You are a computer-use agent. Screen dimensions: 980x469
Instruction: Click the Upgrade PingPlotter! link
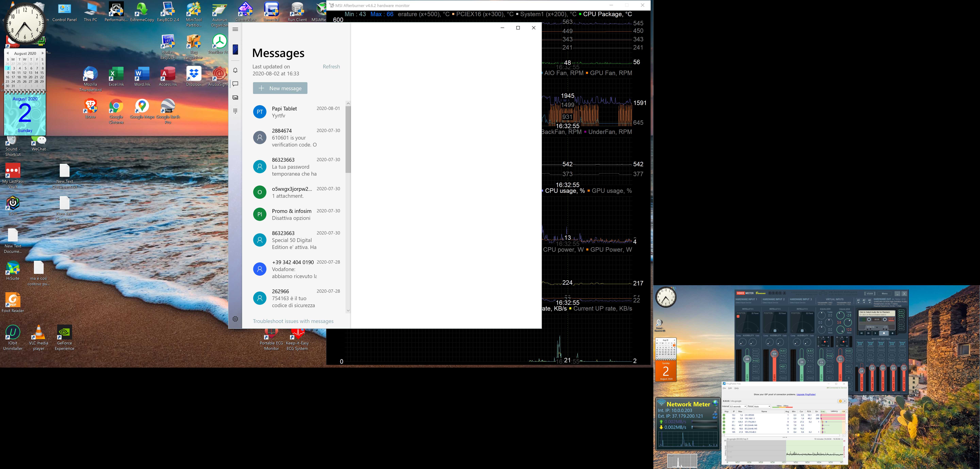(806, 394)
